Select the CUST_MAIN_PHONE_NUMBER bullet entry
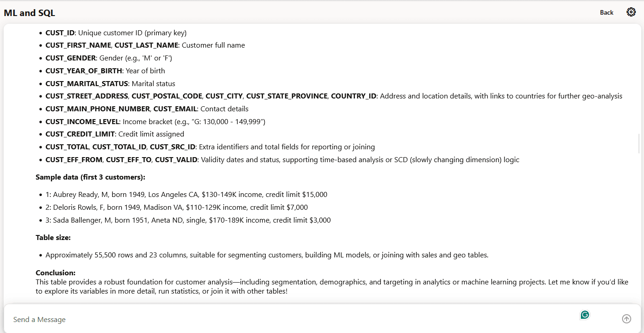Screen dimensions: 644x333 click(x=146, y=109)
